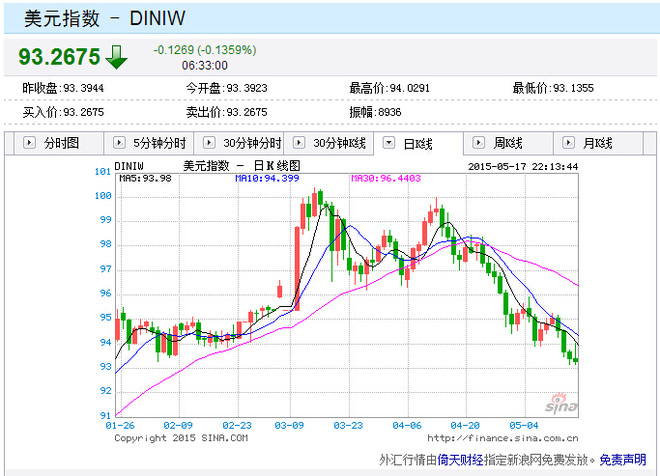Click the 03-23 date marker on axis

pos(348,425)
